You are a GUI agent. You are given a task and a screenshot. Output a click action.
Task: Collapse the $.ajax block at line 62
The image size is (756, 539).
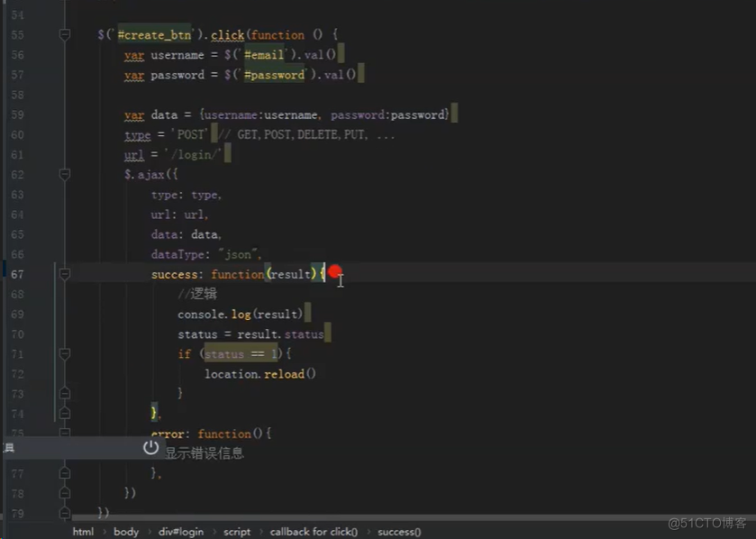pos(64,174)
